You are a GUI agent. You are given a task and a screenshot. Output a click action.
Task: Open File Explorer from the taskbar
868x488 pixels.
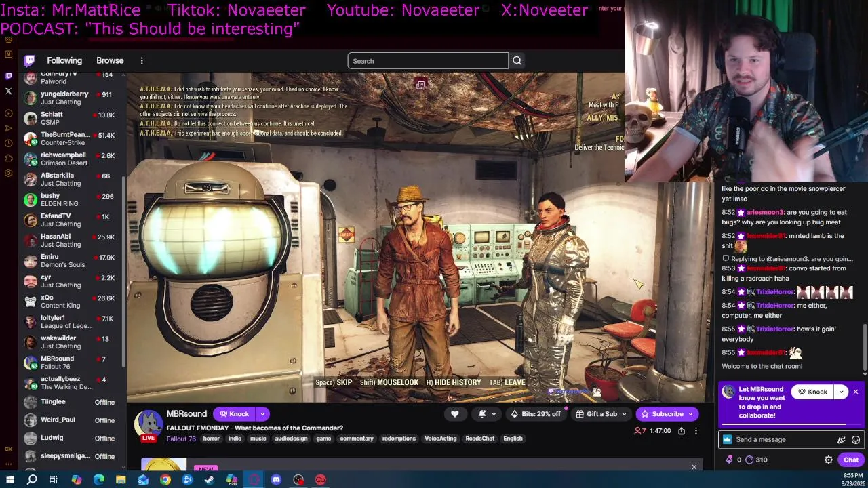tap(121, 480)
